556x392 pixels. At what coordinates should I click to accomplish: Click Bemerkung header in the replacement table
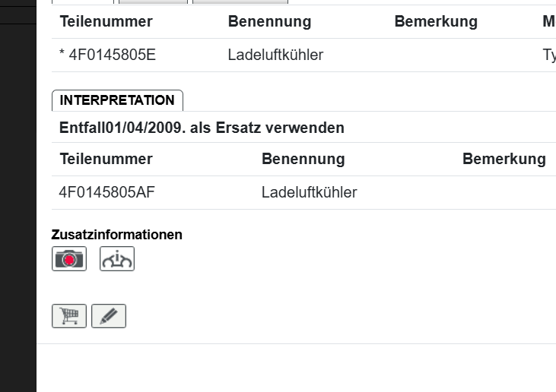[x=504, y=160]
